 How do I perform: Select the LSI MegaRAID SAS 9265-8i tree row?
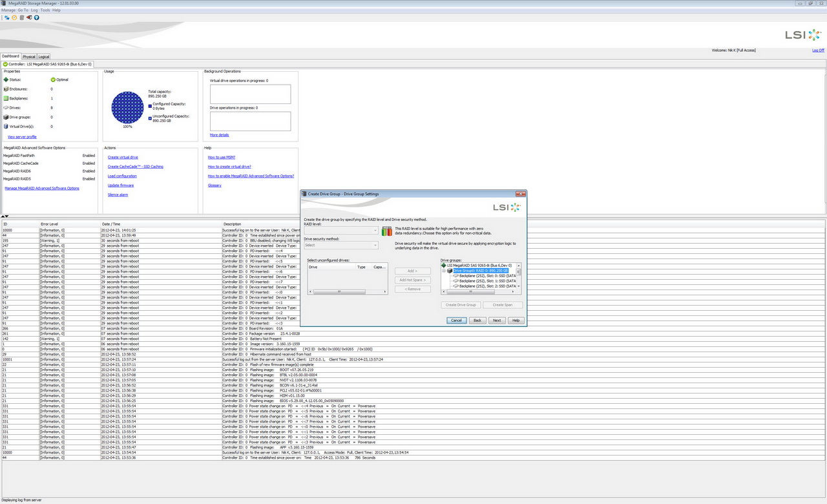pos(479,265)
